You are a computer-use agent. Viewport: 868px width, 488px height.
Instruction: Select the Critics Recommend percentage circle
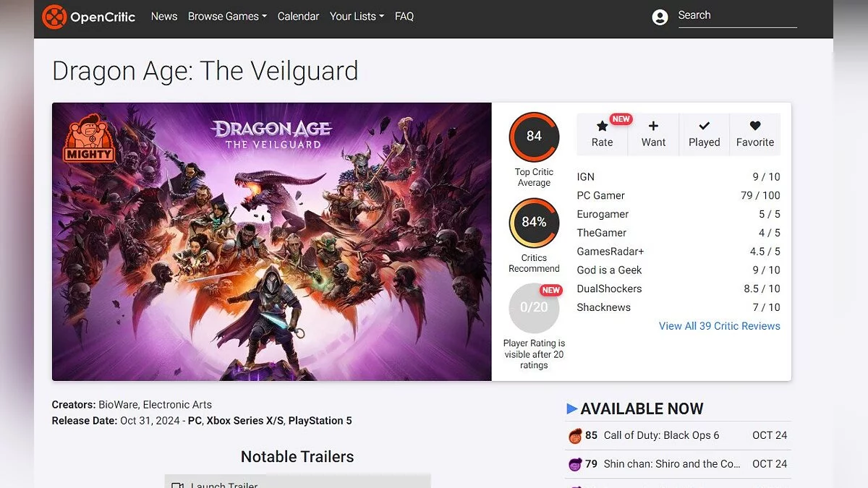[x=534, y=223]
